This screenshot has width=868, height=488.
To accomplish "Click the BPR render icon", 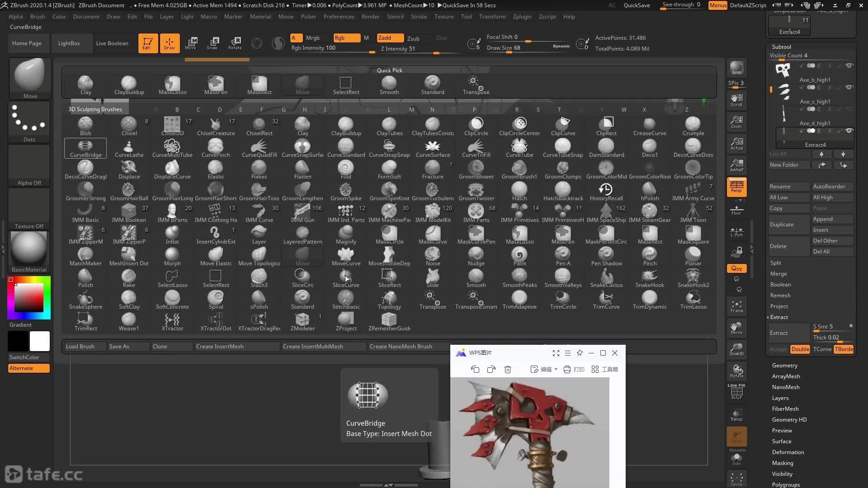I will pyautogui.click(x=736, y=68).
